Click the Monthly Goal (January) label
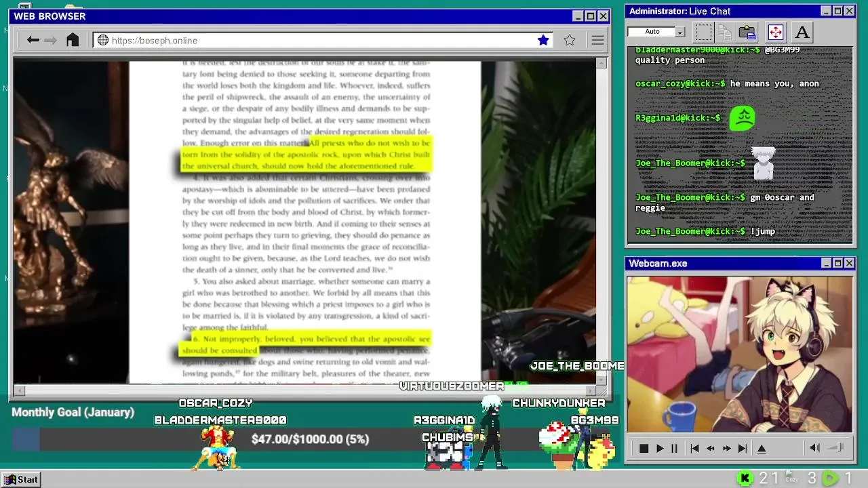 pos(73,412)
